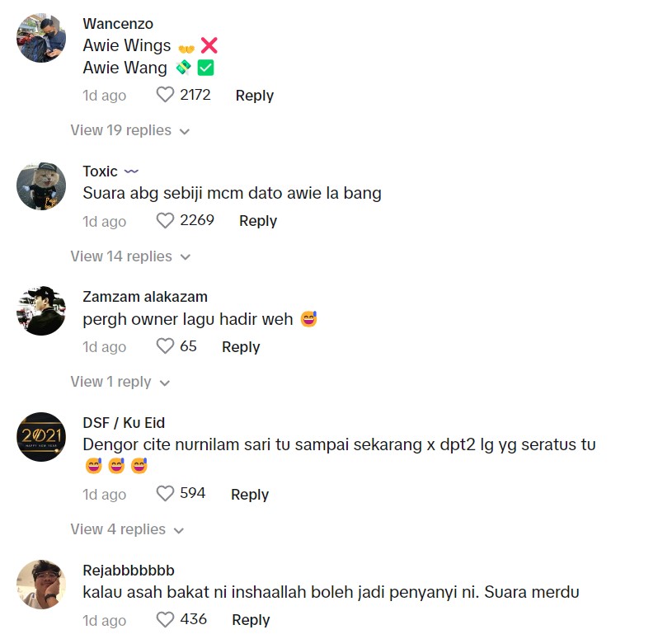Expand View 14 replies under Toxic

[130, 256]
